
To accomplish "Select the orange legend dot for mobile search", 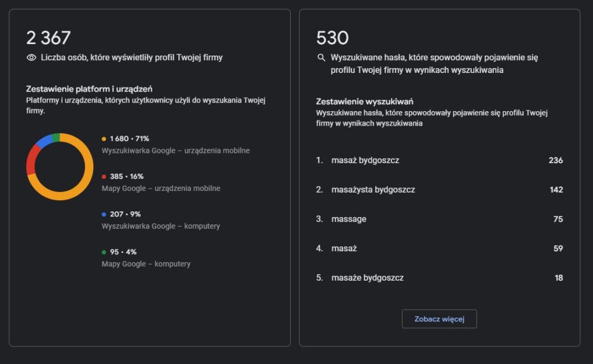I will click(104, 139).
